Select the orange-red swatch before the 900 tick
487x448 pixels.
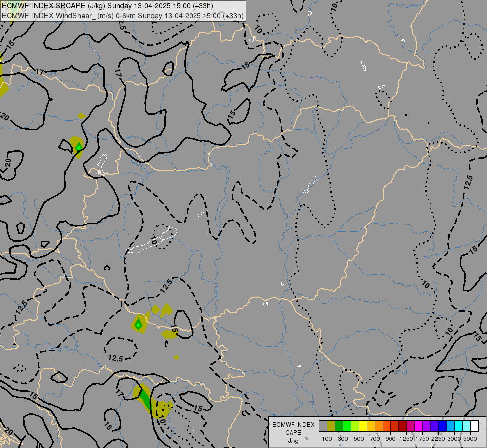point(387,426)
